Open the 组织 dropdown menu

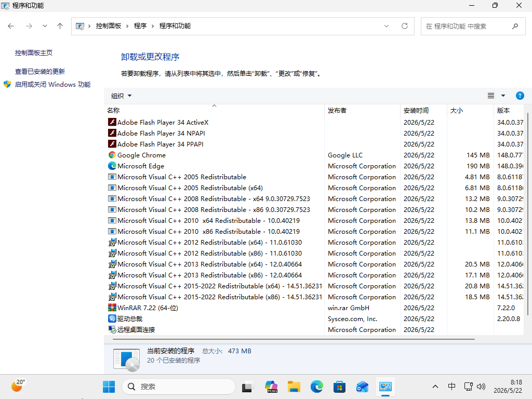point(121,96)
